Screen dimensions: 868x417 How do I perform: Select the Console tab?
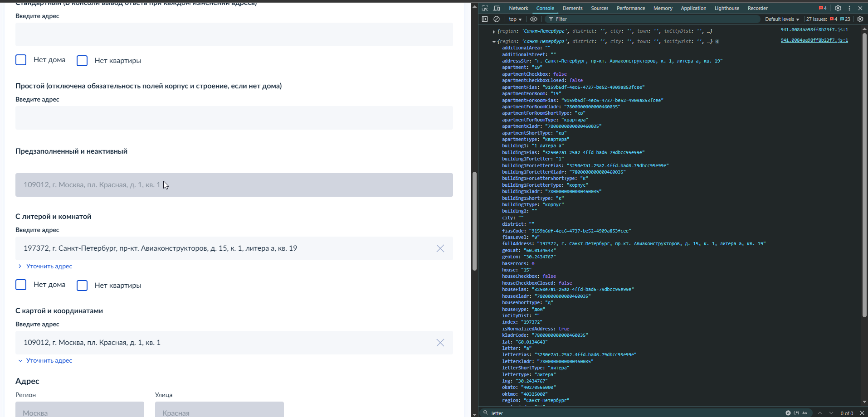(x=545, y=8)
